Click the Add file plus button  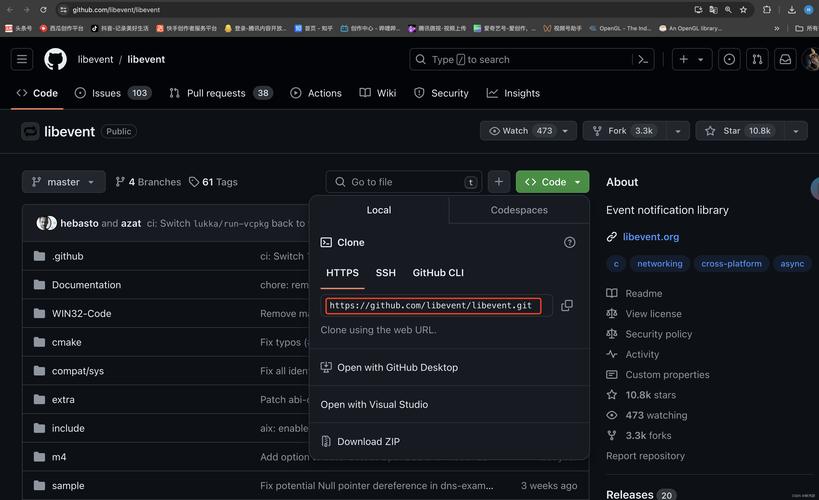pyautogui.click(x=499, y=182)
